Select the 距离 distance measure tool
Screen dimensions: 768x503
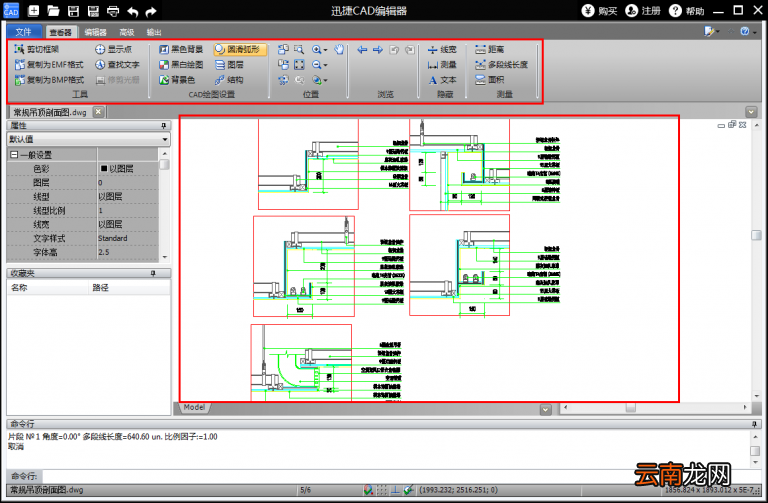coord(489,49)
